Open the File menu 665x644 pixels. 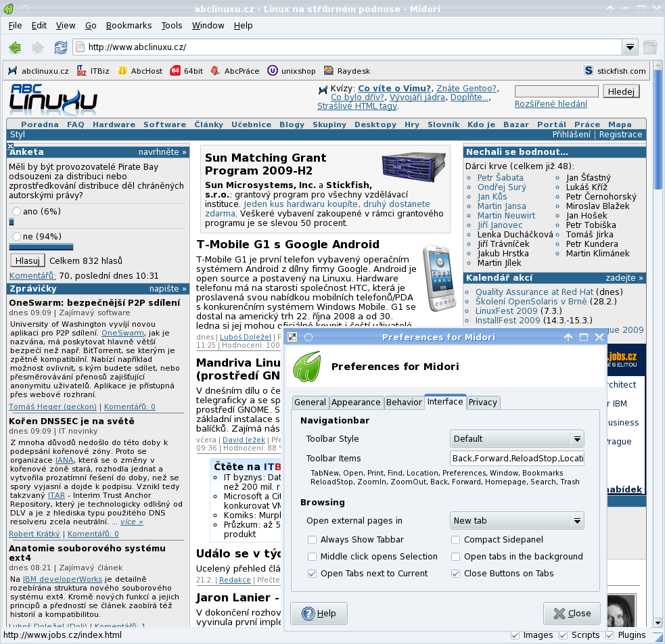point(16,26)
